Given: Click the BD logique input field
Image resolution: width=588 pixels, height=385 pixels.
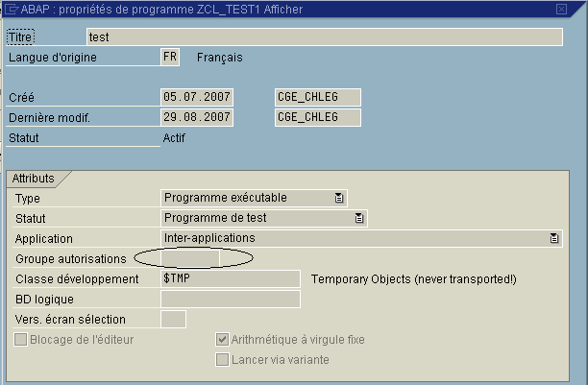Looking at the screenshot, I should click(231, 299).
